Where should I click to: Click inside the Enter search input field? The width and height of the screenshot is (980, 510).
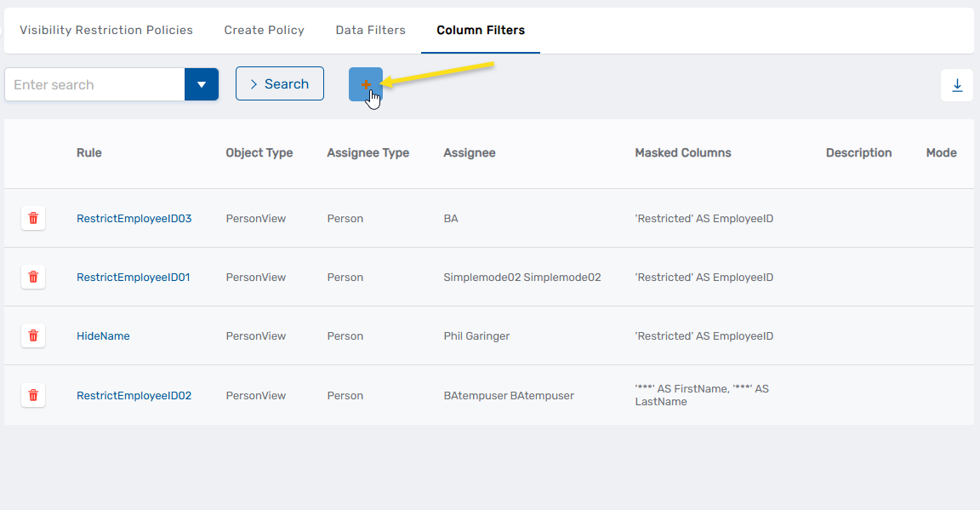(x=94, y=84)
